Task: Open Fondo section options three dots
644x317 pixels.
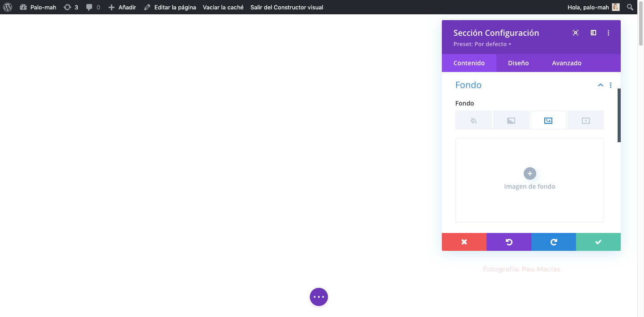Action: [x=610, y=85]
